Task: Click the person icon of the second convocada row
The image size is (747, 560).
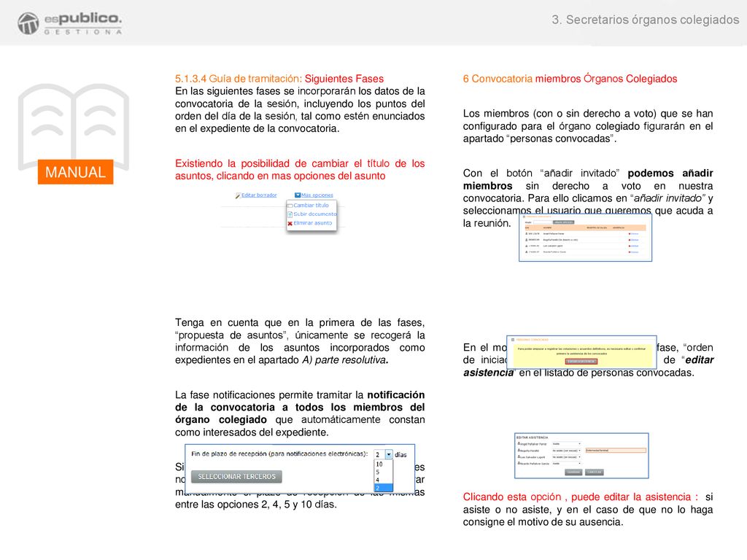Action: 527,240
